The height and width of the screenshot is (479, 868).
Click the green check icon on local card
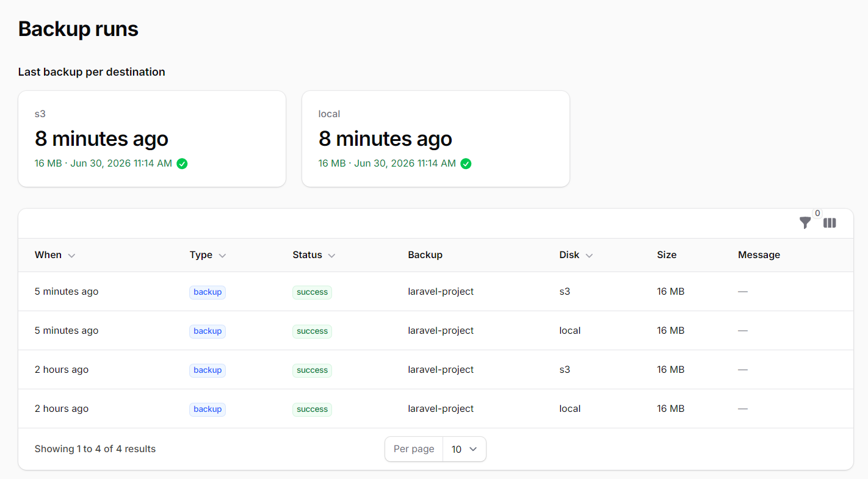pyautogui.click(x=466, y=164)
